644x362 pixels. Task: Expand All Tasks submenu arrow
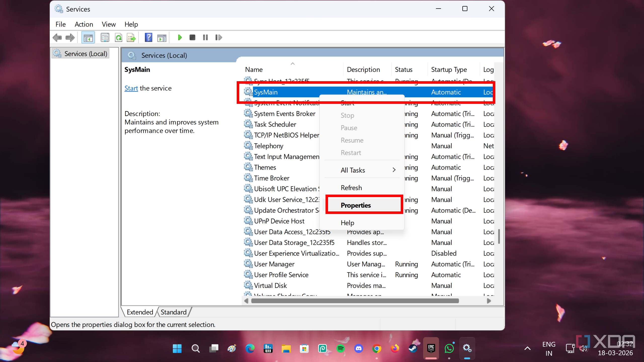(394, 170)
